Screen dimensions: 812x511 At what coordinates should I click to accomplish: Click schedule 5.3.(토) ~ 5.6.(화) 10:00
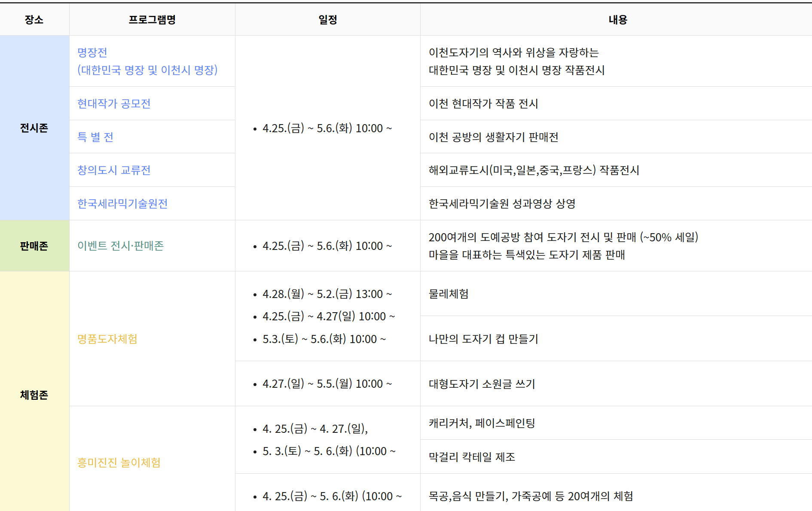click(x=324, y=339)
